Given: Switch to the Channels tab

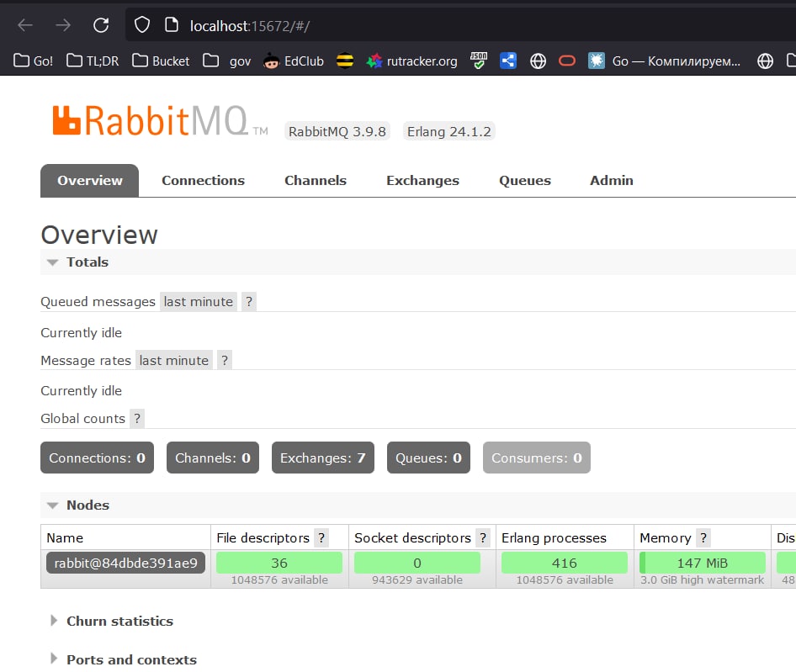Looking at the screenshot, I should coord(316,180).
